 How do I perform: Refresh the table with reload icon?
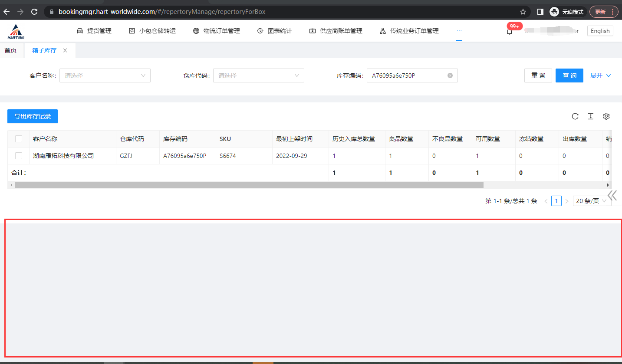(x=575, y=116)
